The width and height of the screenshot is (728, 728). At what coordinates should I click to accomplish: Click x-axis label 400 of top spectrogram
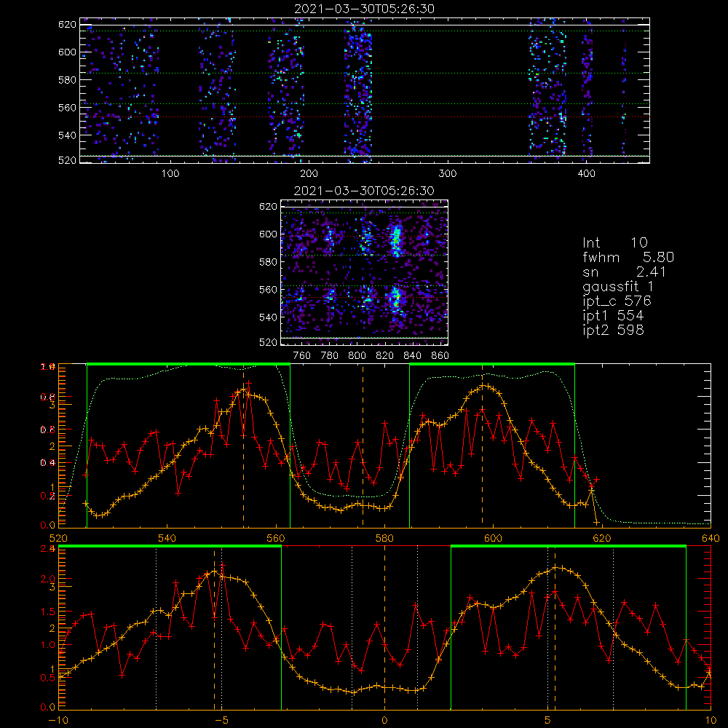[x=586, y=174]
